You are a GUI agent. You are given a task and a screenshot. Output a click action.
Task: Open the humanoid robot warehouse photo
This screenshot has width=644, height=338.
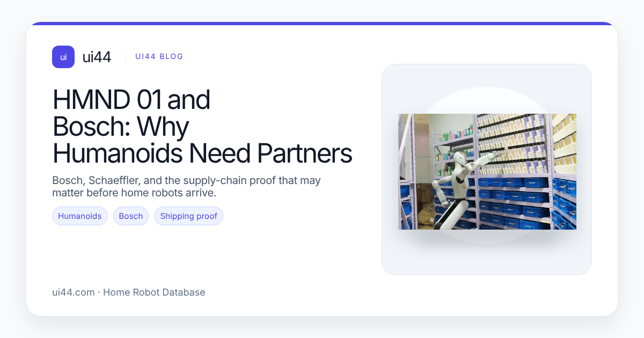[x=487, y=172]
